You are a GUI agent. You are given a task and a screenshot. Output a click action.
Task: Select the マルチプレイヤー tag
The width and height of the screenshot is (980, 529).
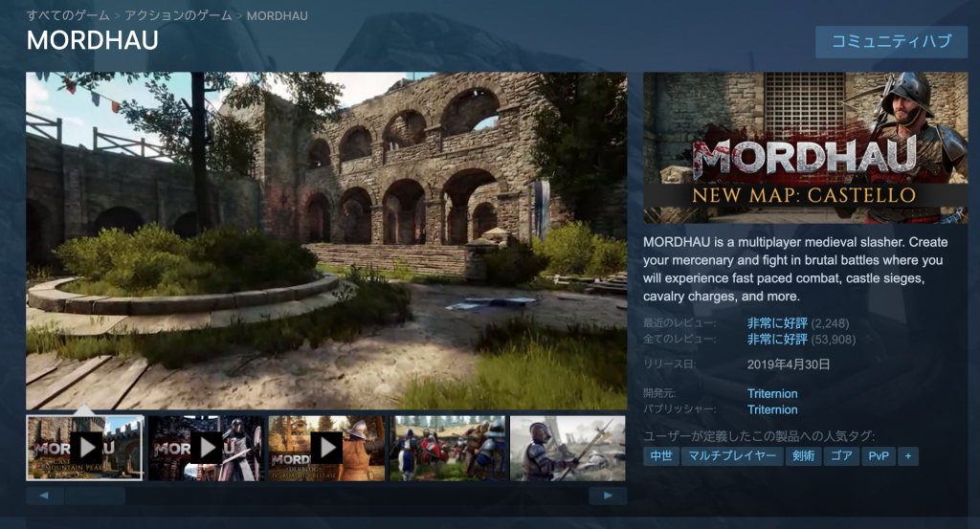[732, 456]
